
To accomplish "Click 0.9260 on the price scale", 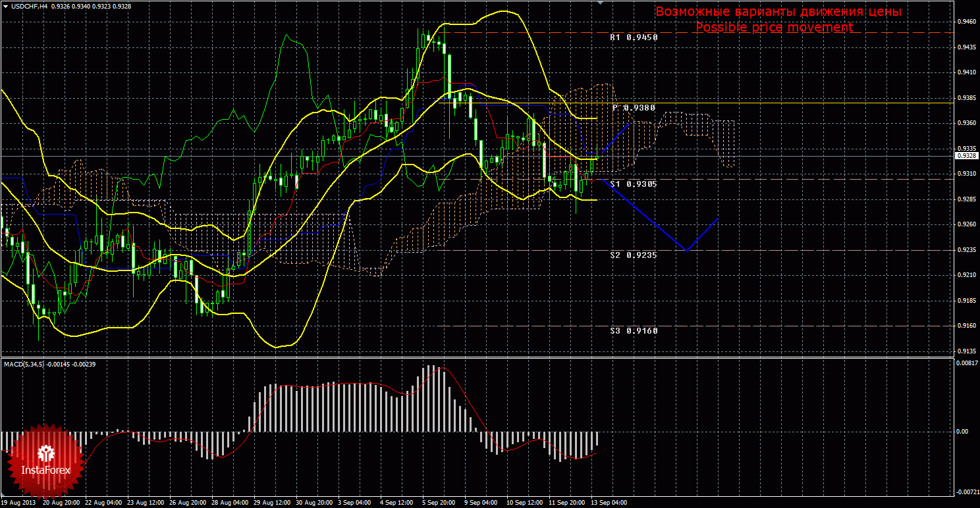I will 966,224.
